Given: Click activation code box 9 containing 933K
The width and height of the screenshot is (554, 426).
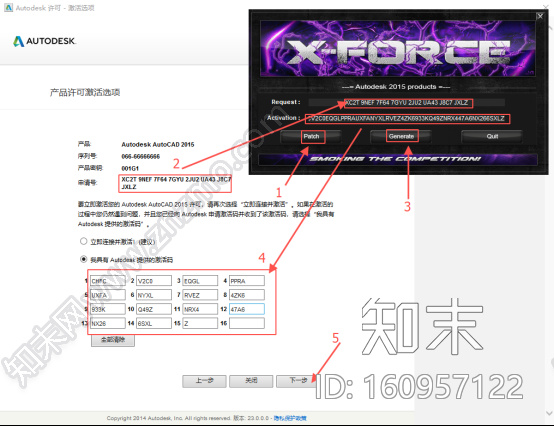Looking at the screenshot, I should [x=108, y=309].
